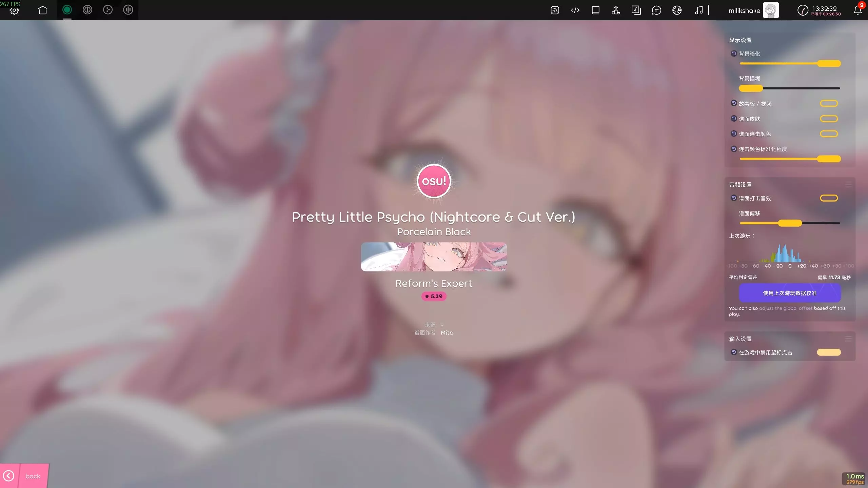Click 使用上次游玩数据校准 button

790,293
